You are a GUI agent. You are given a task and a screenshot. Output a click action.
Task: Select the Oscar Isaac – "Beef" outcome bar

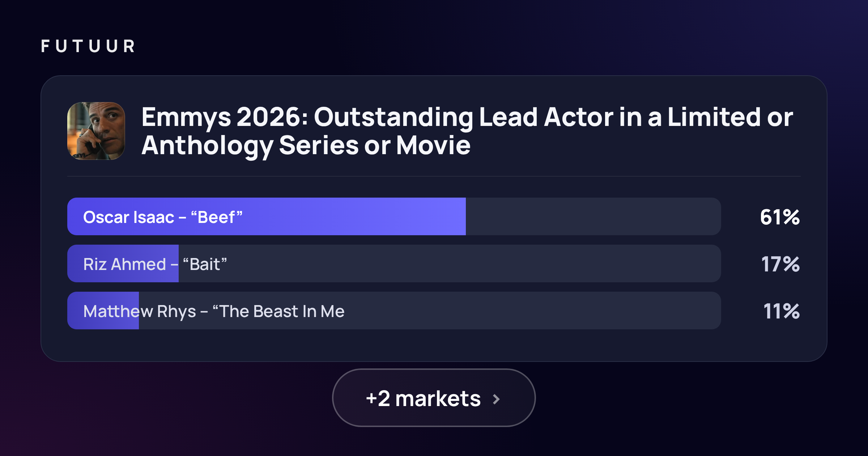(394, 216)
